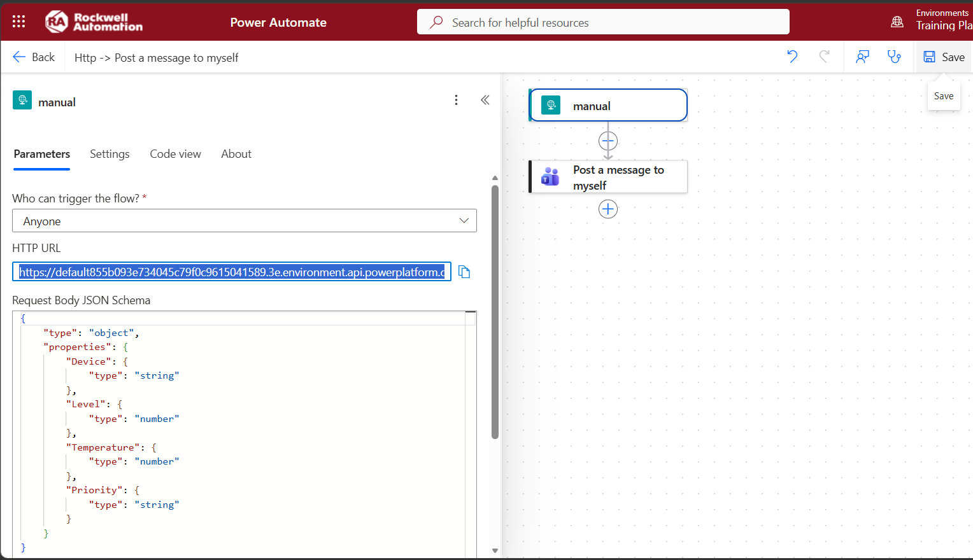Open the manual trigger more options menu
This screenshot has width=973, height=560.
click(456, 100)
